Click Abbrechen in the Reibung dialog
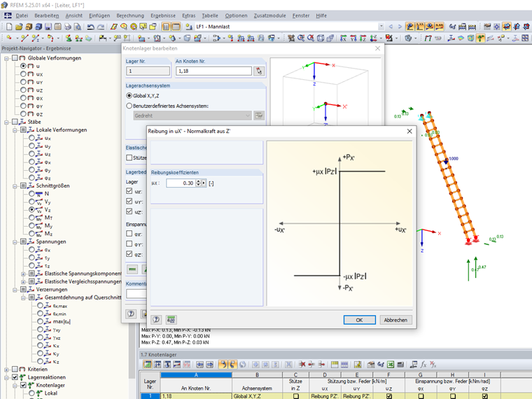The height and width of the screenshot is (399, 532). coord(395,320)
